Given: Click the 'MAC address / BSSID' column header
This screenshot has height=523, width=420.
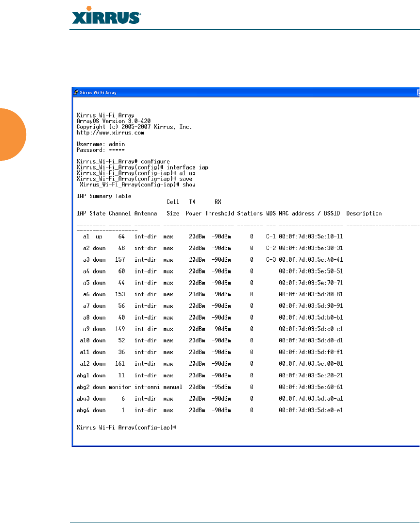Looking at the screenshot, I should tap(309, 214).
